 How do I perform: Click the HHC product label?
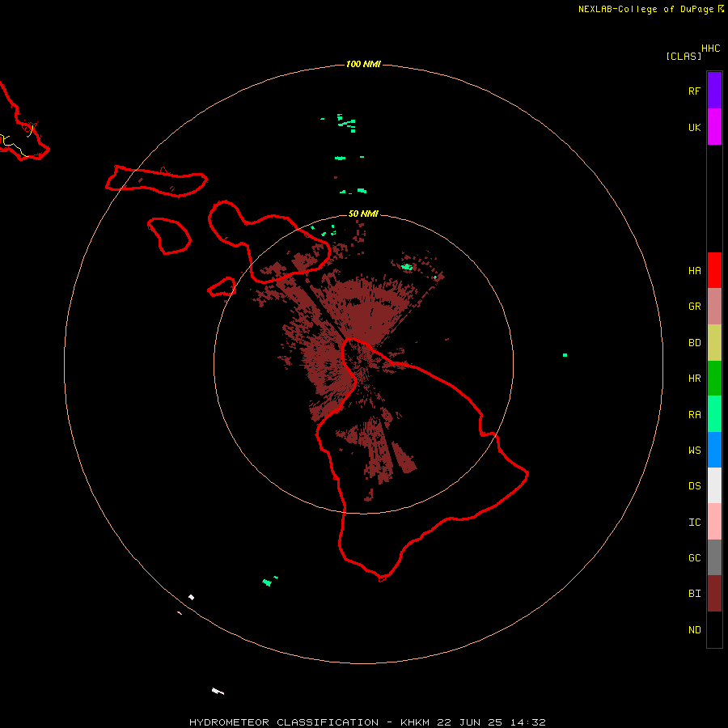pyautogui.click(x=710, y=49)
